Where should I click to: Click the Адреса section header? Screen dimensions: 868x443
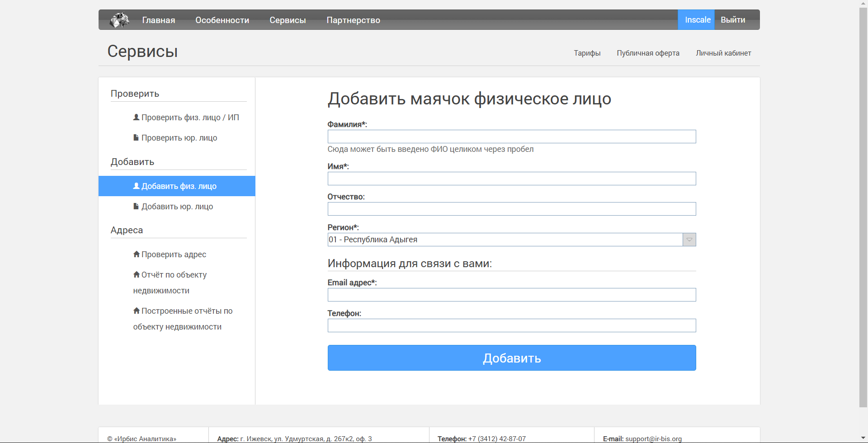pos(127,230)
